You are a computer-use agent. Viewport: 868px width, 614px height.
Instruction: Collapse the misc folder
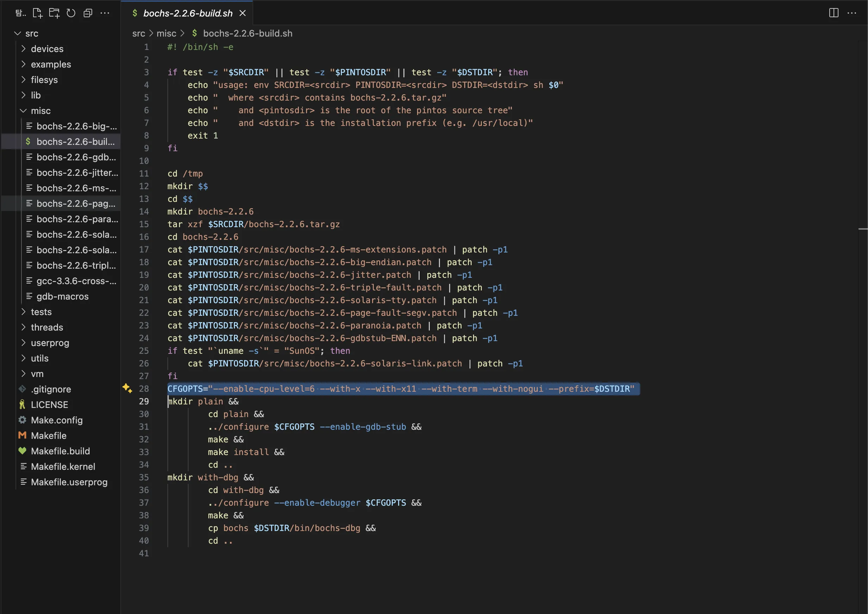click(40, 111)
